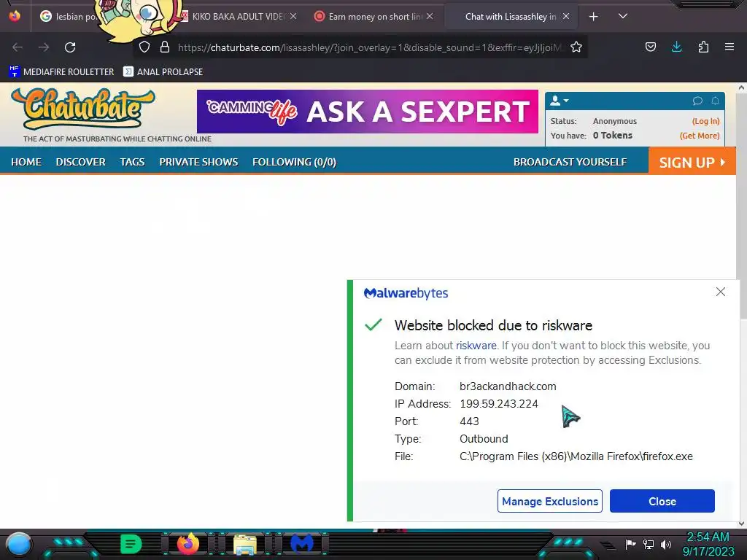Close the Earn money on short links tab

coord(430,16)
